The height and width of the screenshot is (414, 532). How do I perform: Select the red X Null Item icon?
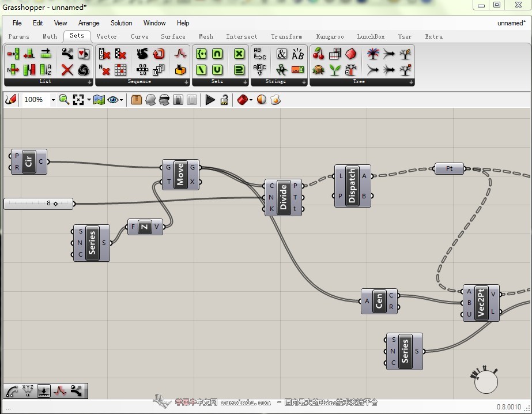tap(67, 70)
